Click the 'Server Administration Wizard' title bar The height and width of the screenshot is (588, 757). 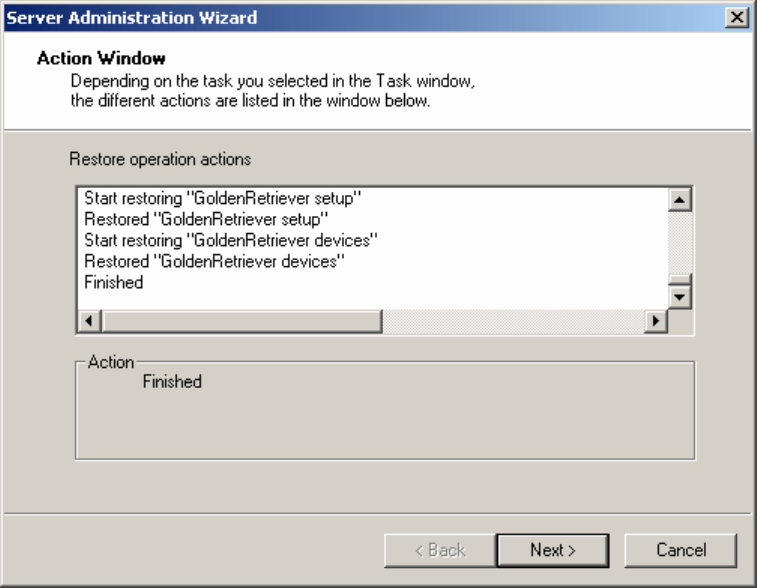click(x=300, y=16)
